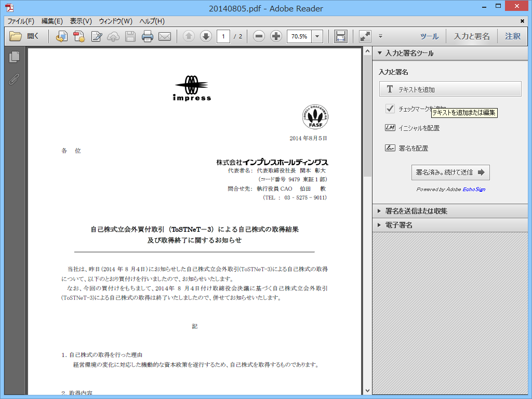Click the email envelope icon
Screen dimensions: 532x399
point(165,36)
